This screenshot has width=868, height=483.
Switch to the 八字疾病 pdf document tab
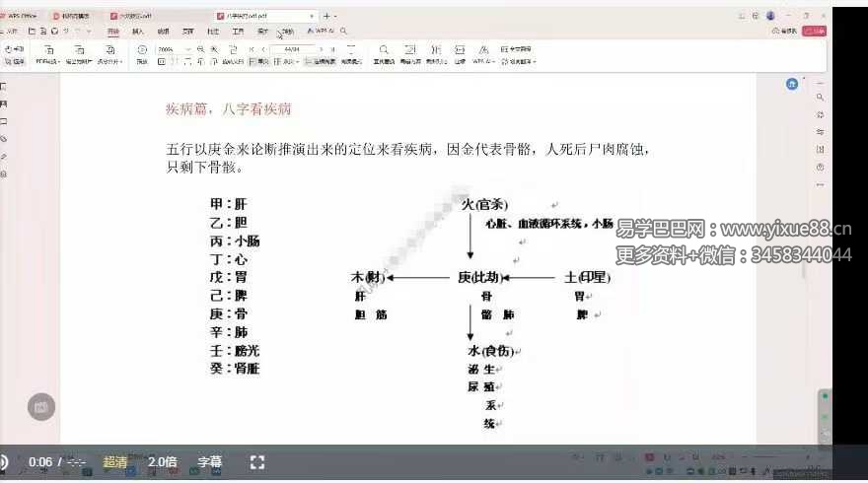tap(244, 16)
